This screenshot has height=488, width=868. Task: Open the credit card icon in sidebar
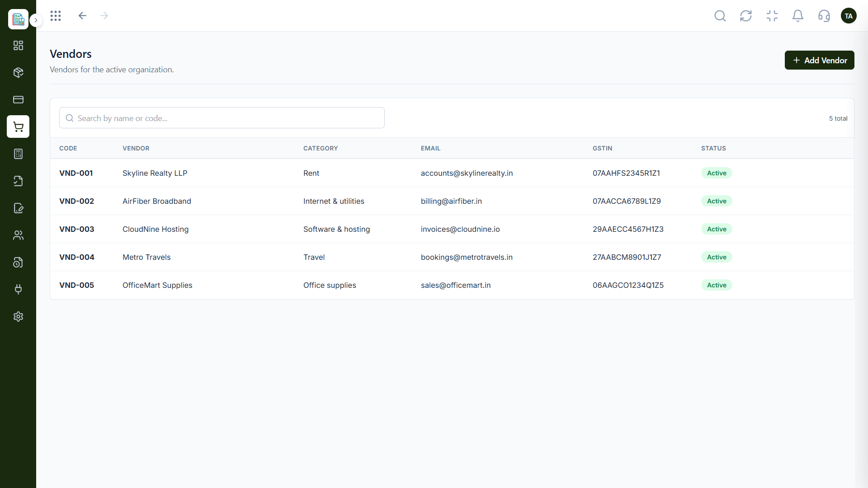point(18,100)
